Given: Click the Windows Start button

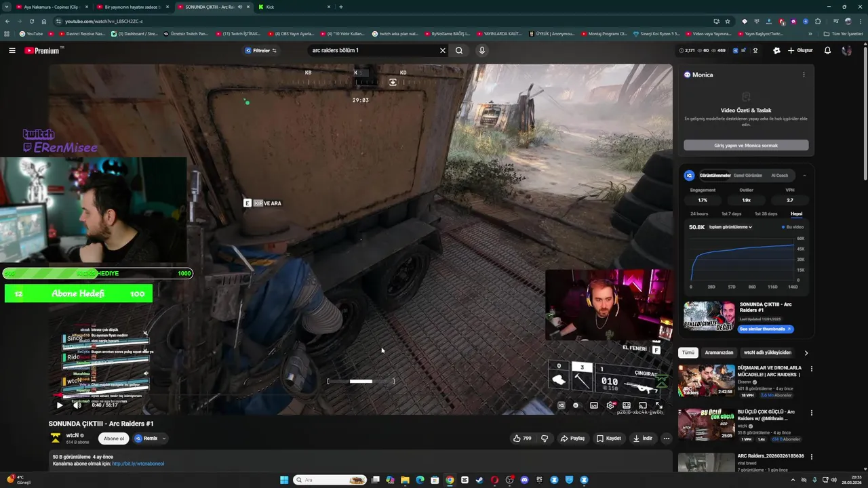Looking at the screenshot, I should pos(284,480).
